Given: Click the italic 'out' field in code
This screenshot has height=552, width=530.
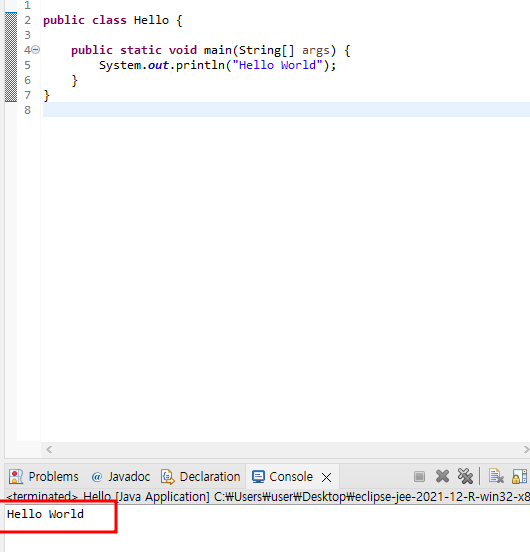Looking at the screenshot, I should click(158, 65).
